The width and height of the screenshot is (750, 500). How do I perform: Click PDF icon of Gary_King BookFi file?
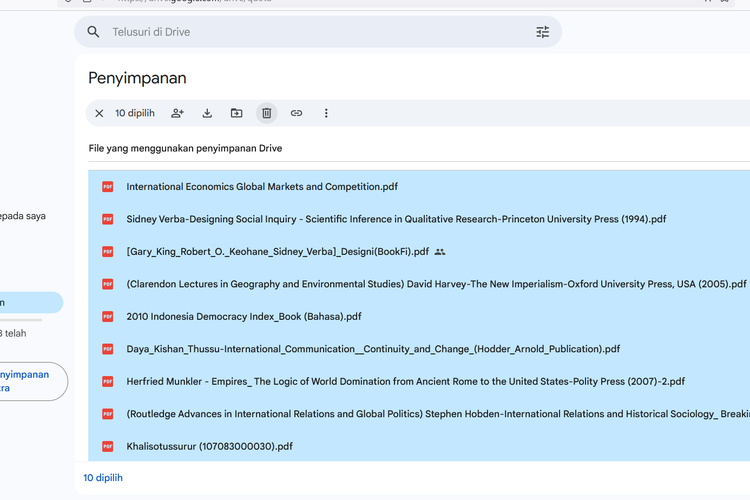coord(108,252)
